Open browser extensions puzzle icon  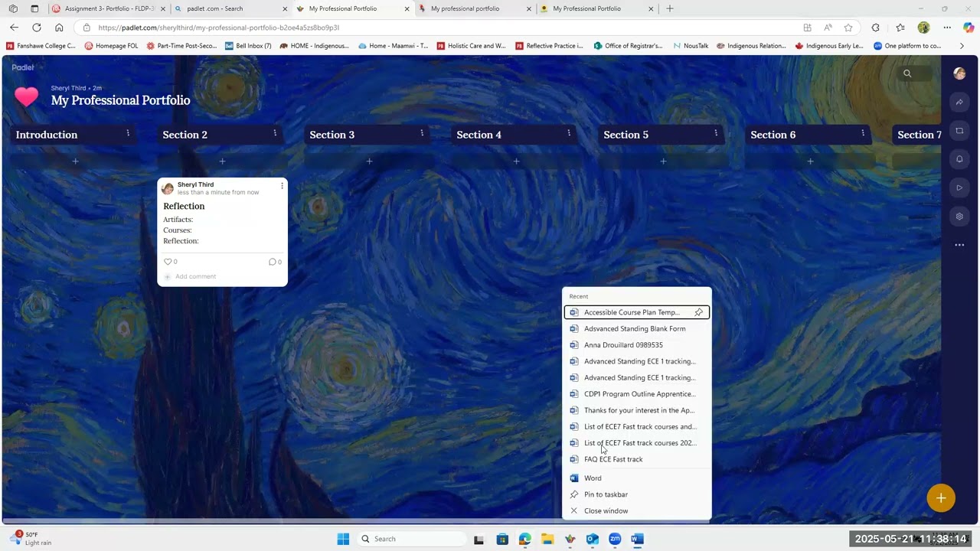[876, 28]
